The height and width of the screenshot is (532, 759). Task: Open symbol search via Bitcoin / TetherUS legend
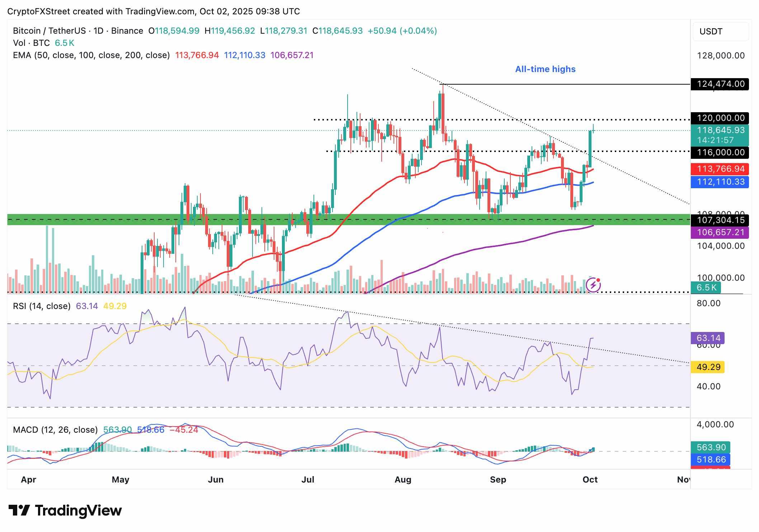[x=50, y=31]
